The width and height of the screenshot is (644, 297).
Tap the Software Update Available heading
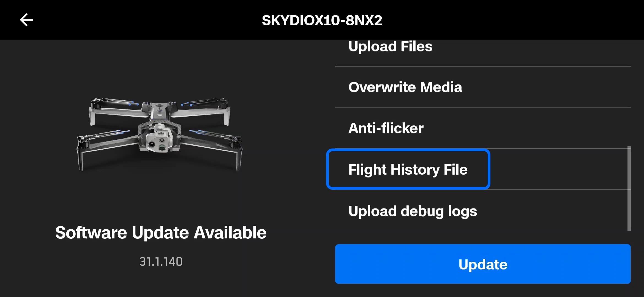click(161, 233)
